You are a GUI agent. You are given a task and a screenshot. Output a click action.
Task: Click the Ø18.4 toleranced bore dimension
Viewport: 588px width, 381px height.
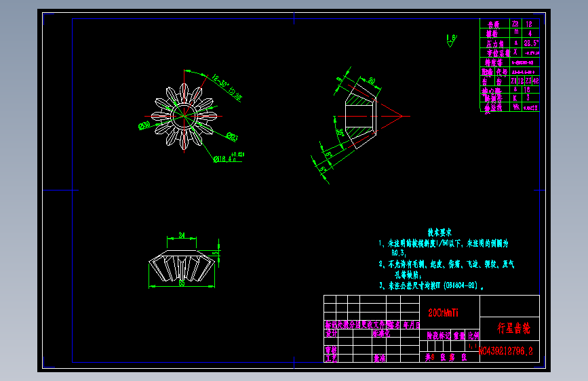pos(229,157)
